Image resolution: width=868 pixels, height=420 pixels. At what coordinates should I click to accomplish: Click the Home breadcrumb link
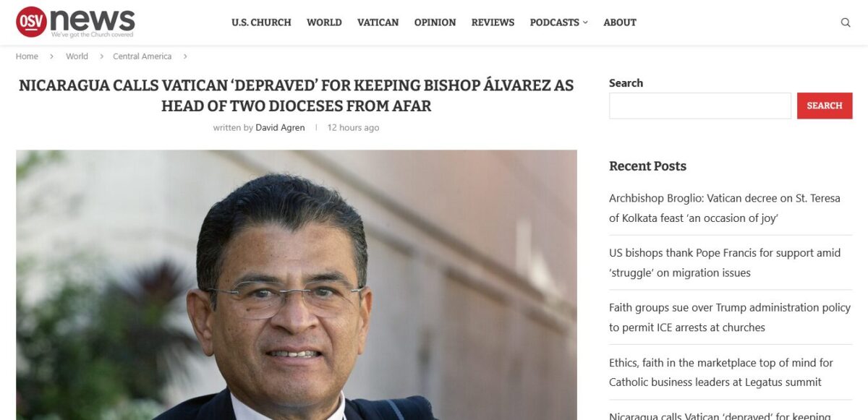pos(27,56)
